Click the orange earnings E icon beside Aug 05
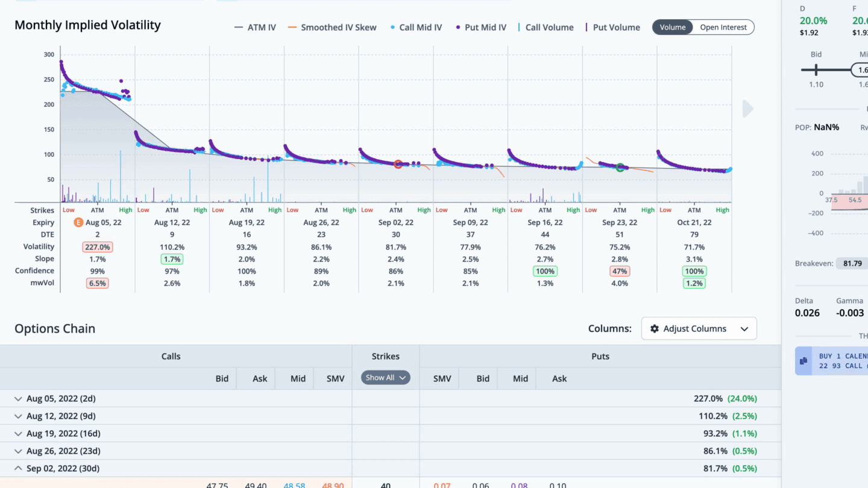Image resolution: width=868 pixels, height=488 pixels. click(78, 222)
